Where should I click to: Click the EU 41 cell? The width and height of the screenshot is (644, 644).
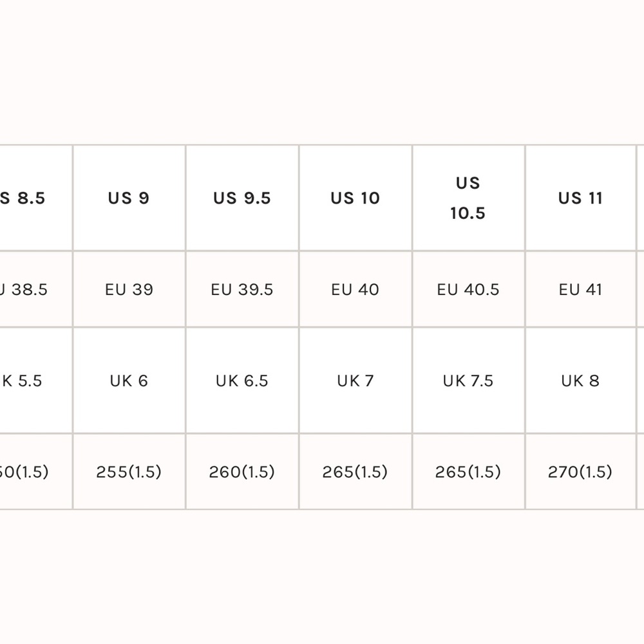point(581,290)
